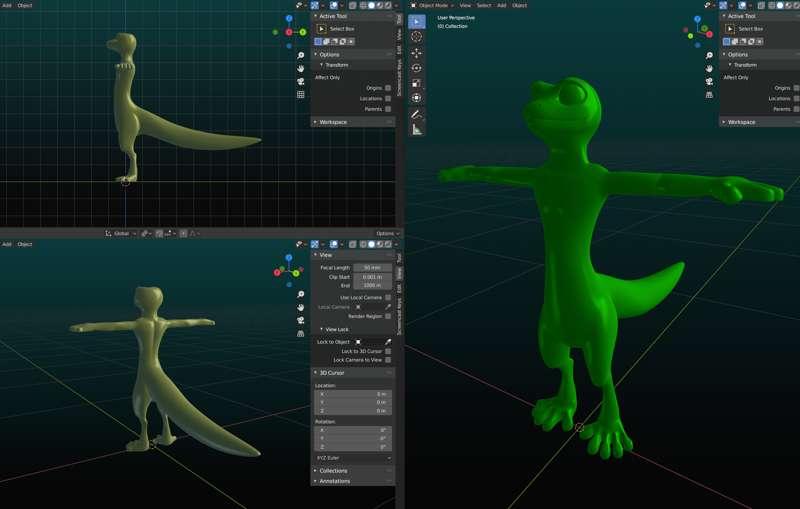Click zoom magnifier icon in bottom-left viewport

(x=301, y=294)
